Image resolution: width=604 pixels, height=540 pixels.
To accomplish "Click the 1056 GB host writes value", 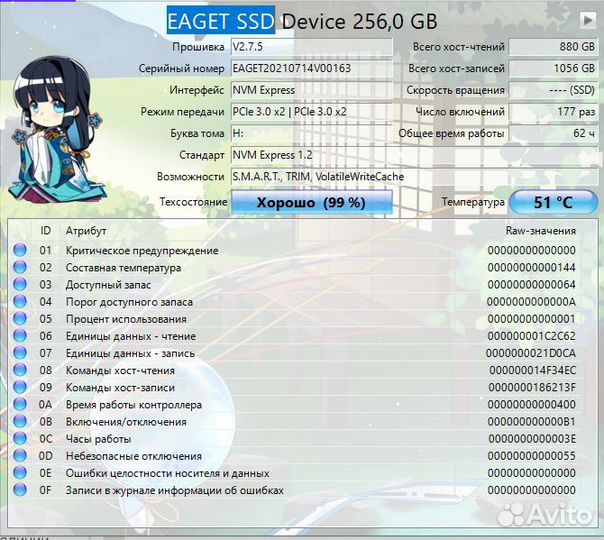I will coord(553,68).
